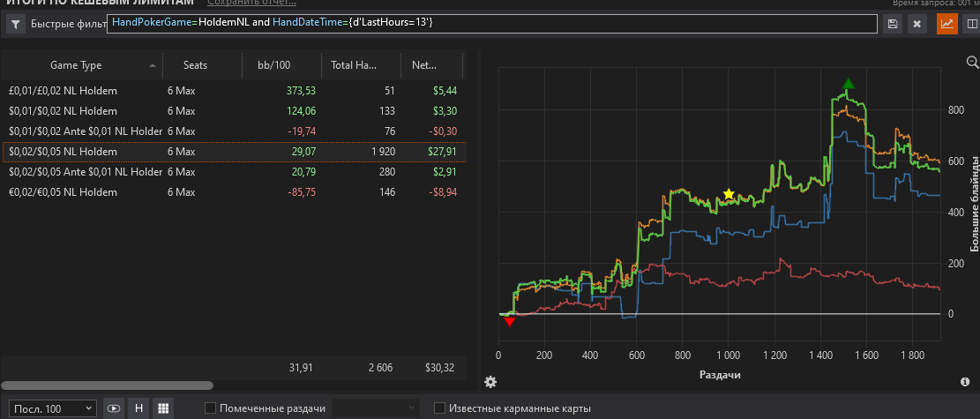Select the €0,02/€0,05 NL Holdem row

point(233,192)
